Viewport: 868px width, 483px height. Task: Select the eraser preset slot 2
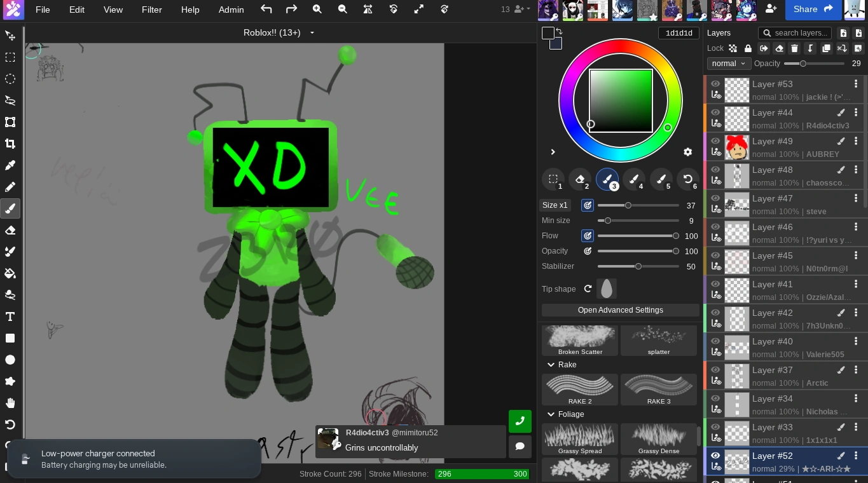coord(580,179)
